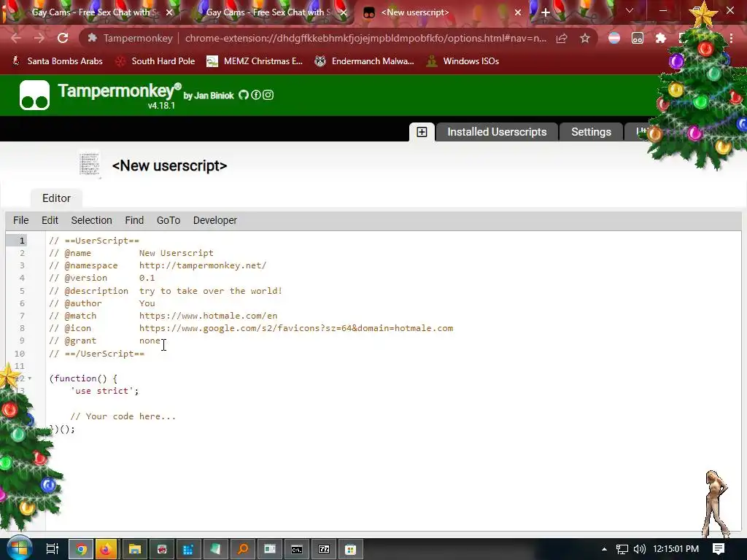
Task: Click the Firefox taskbar icon
Action: pos(106,549)
